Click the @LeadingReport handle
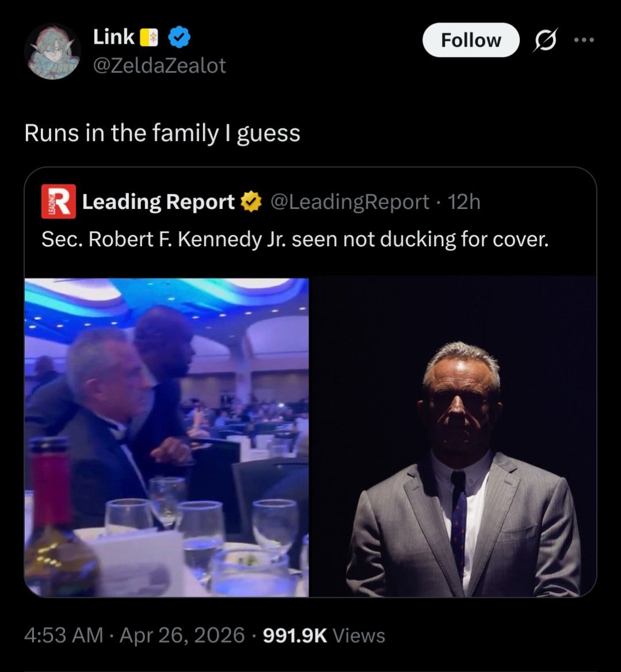This screenshot has width=621, height=672. tap(349, 202)
